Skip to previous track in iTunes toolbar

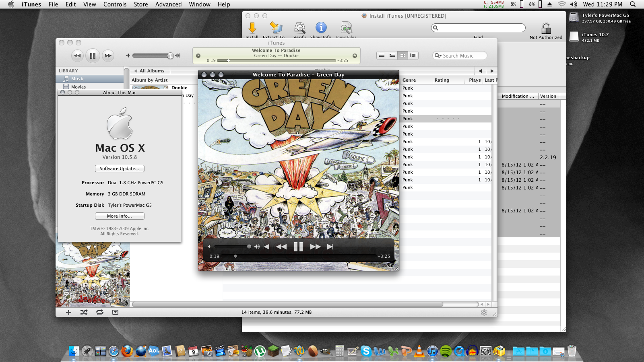[77, 56]
